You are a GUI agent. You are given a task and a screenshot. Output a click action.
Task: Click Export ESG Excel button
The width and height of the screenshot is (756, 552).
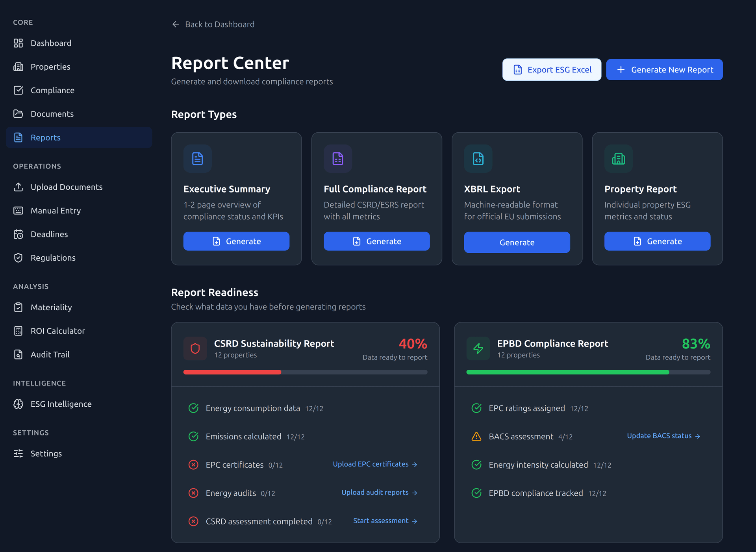(x=552, y=70)
